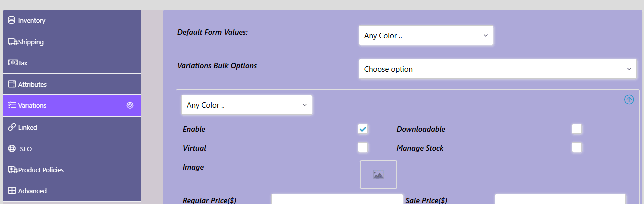Click the Tax money icon
Screen dimensions: 644x204
pyautogui.click(x=12, y=63)
